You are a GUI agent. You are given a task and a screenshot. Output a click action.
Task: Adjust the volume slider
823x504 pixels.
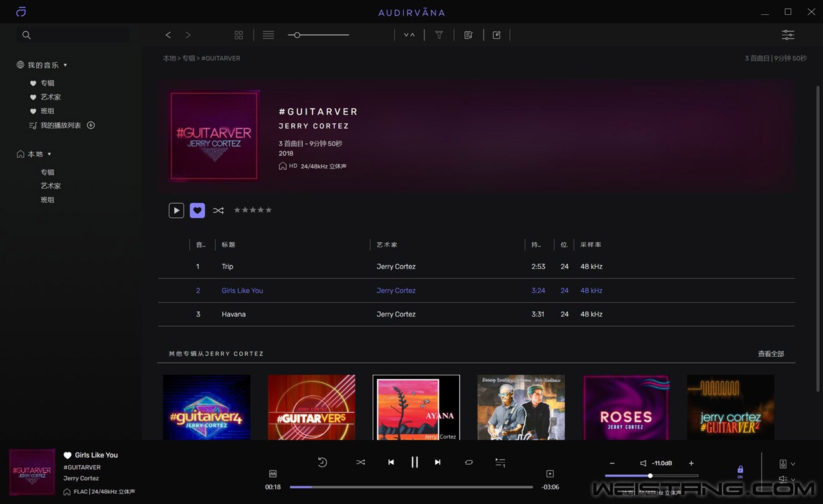coord(651,476)
